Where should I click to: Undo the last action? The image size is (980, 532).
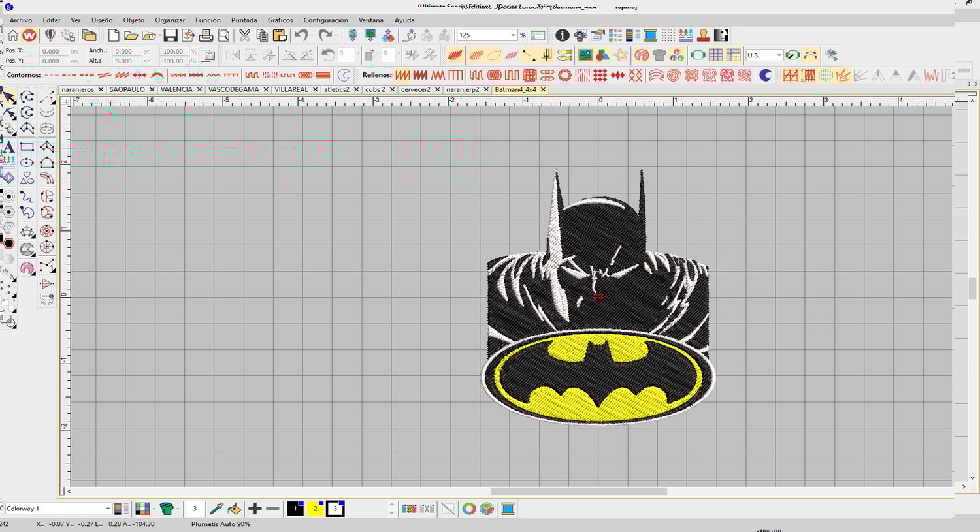point(301,35)
